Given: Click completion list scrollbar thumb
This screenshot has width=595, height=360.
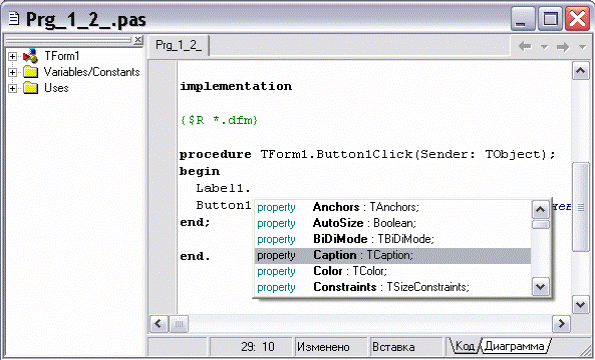Looking at the screenshot, I should pyautogui.click(x=540, y=225).
